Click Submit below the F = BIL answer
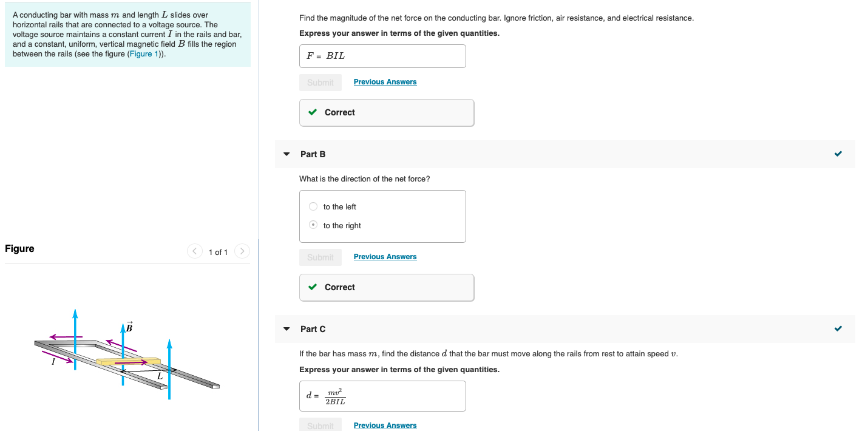 pyautogui.click(x=320, y=81)
